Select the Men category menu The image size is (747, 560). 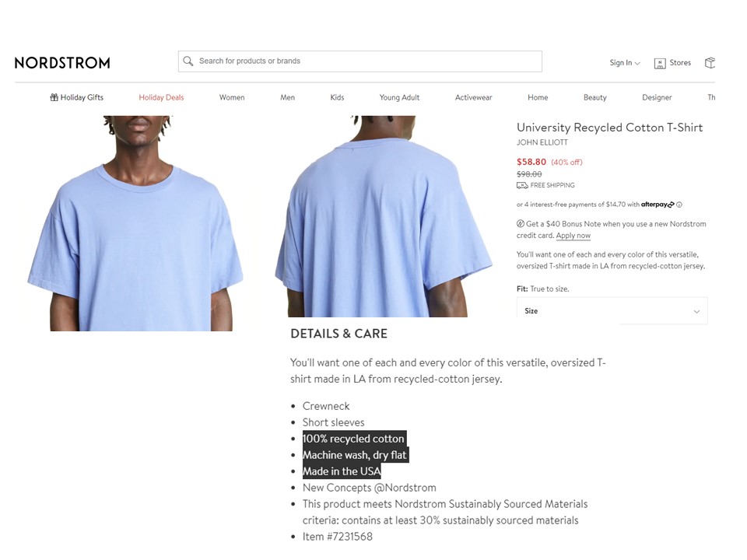pyautogui.click(x=287, y=98)
